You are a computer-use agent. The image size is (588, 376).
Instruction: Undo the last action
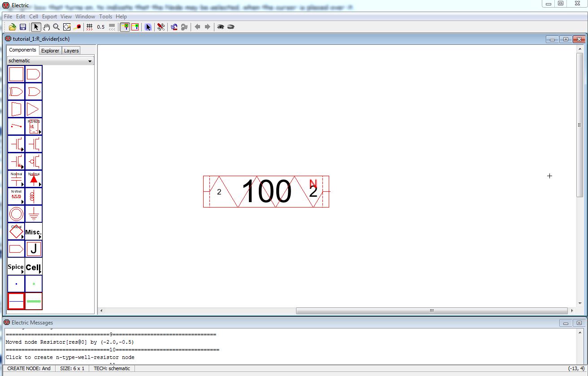click(174, 27)
